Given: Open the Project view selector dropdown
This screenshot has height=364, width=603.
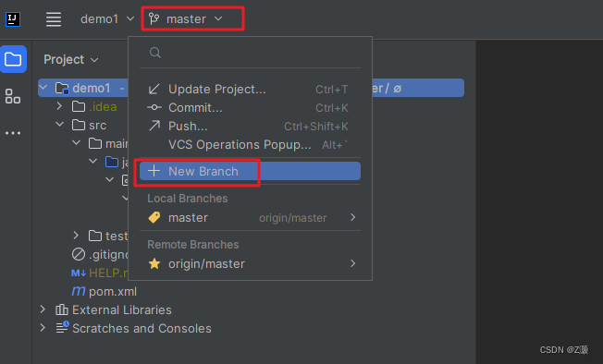Looking at the screenshot, I should click(x=71, y=59).
